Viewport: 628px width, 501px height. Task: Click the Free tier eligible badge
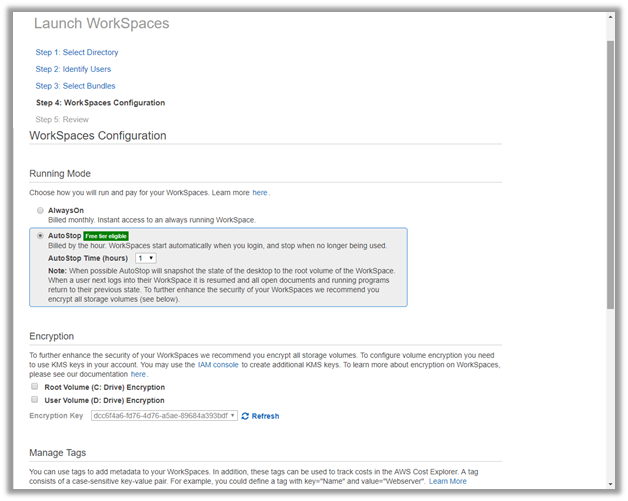106,236
